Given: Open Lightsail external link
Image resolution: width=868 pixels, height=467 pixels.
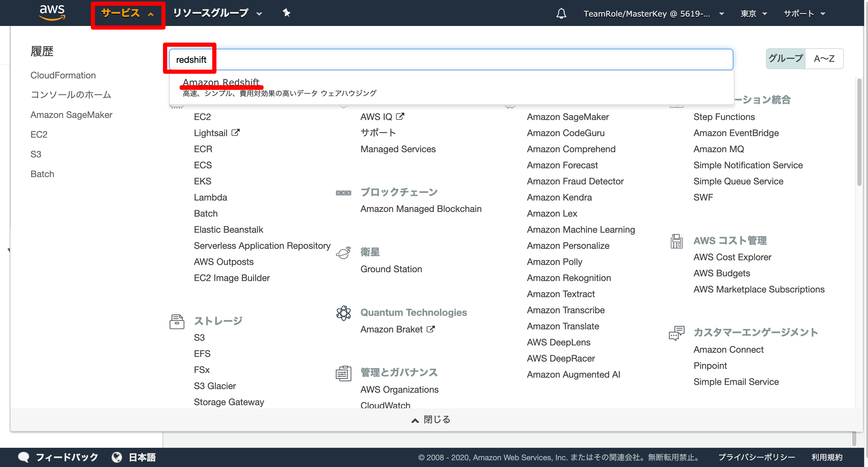Looking at the screenshot, I should (x=216, y=133).
